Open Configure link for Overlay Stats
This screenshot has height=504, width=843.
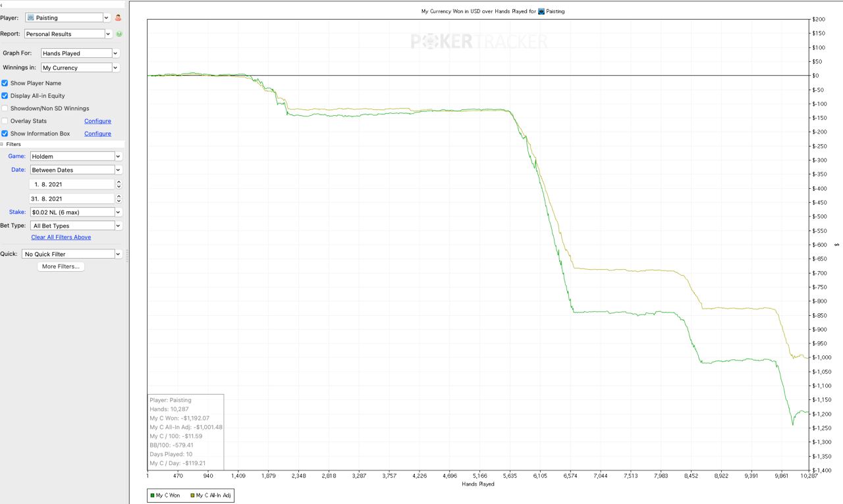point(97,121)
